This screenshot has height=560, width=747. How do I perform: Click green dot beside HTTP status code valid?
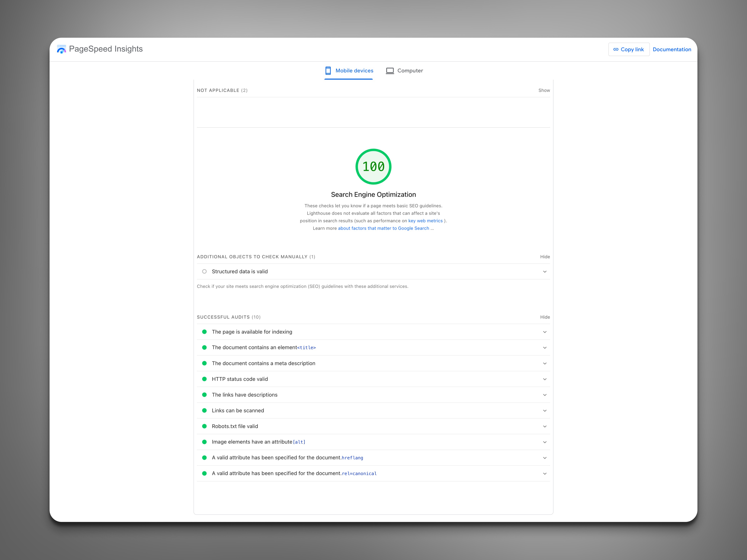click(204, 379)
